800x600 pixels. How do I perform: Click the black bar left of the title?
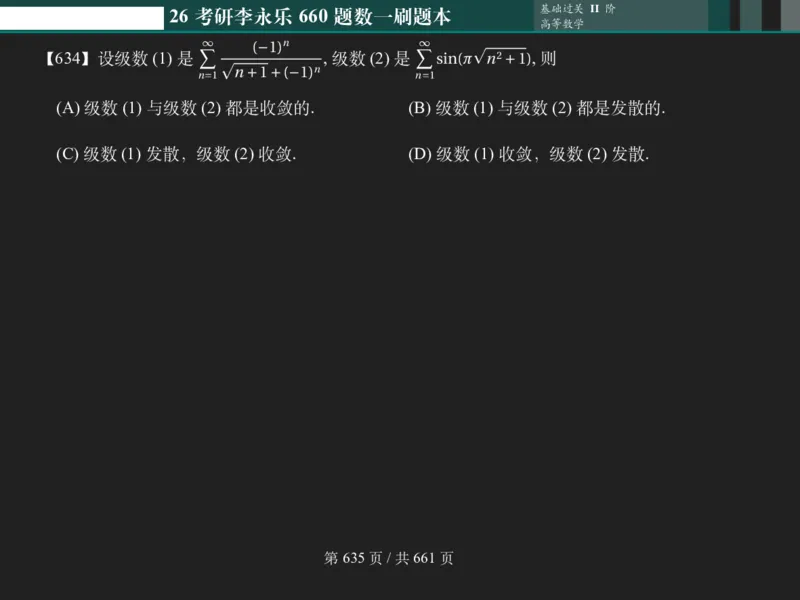tap(80, 14)
